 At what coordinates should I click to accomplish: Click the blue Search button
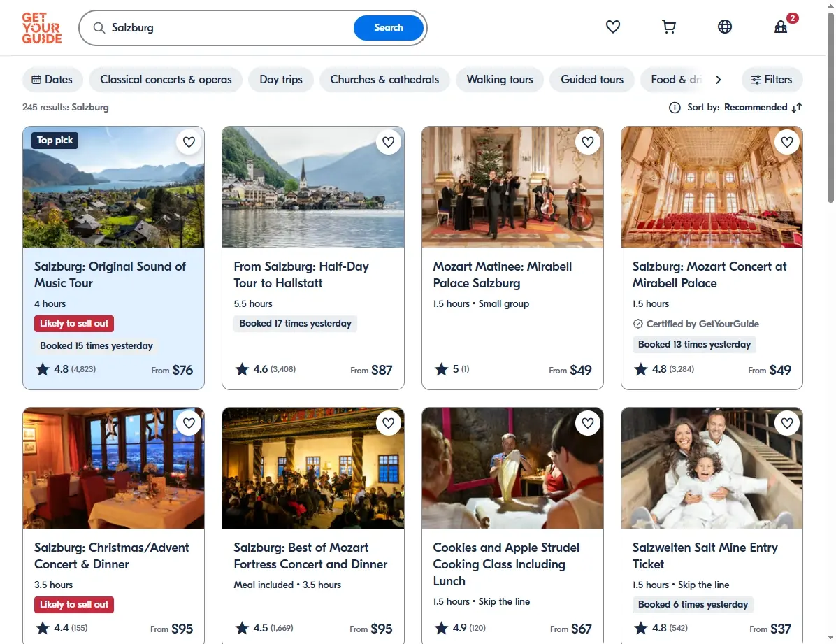pyautogui.click(x=388, y=28)
